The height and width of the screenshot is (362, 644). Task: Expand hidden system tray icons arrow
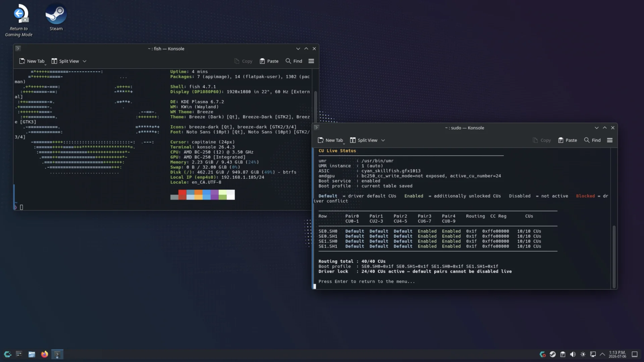click(x=602, y=354)
